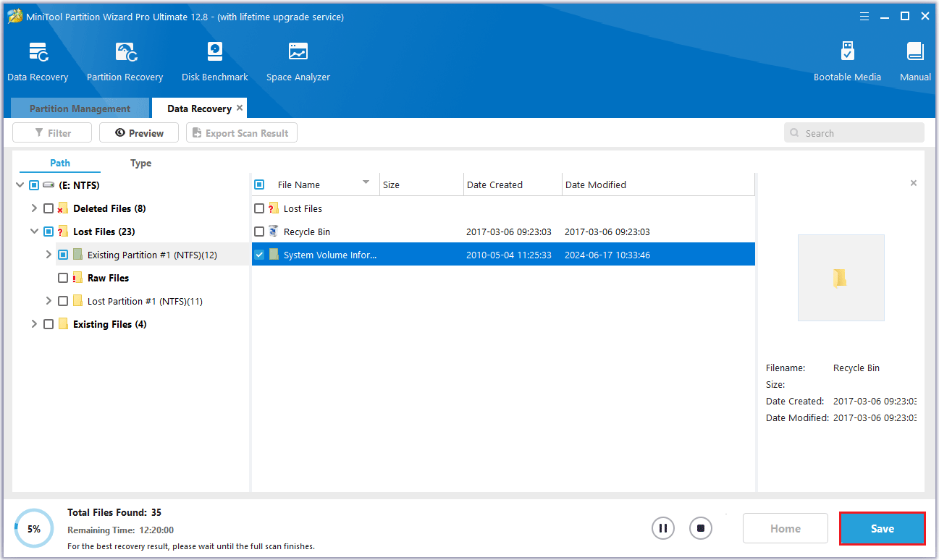
Task: Expand Lost Partition #1 (NTFS)(11) node
Action: click(49, 301)
